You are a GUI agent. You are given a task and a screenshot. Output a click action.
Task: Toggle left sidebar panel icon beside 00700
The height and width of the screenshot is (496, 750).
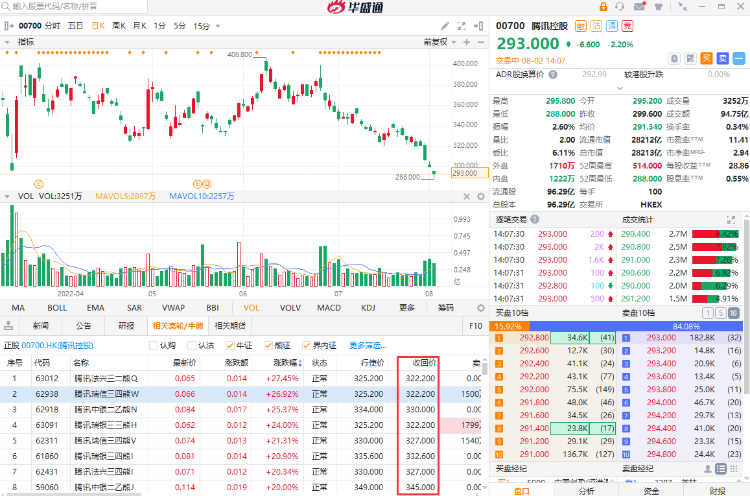click(x=8, y=26)
